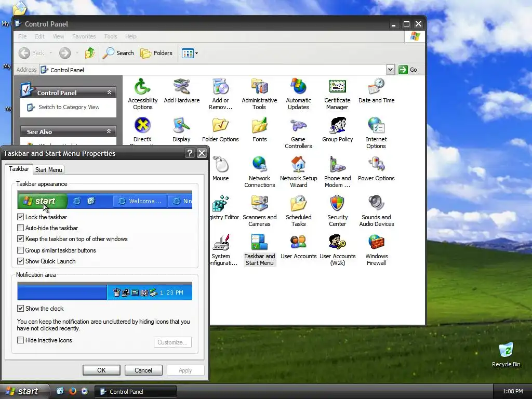Open the Favorites menu
This screenshot has width=532, height=399.
coord(84,36)
